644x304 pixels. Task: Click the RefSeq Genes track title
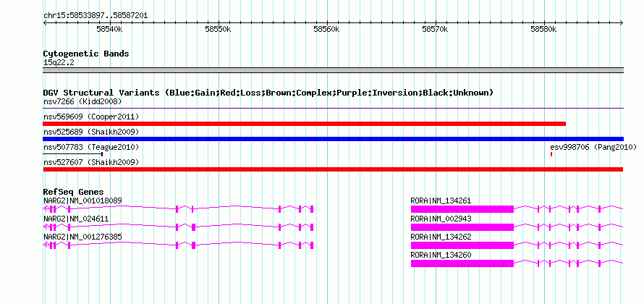(74, 192)
